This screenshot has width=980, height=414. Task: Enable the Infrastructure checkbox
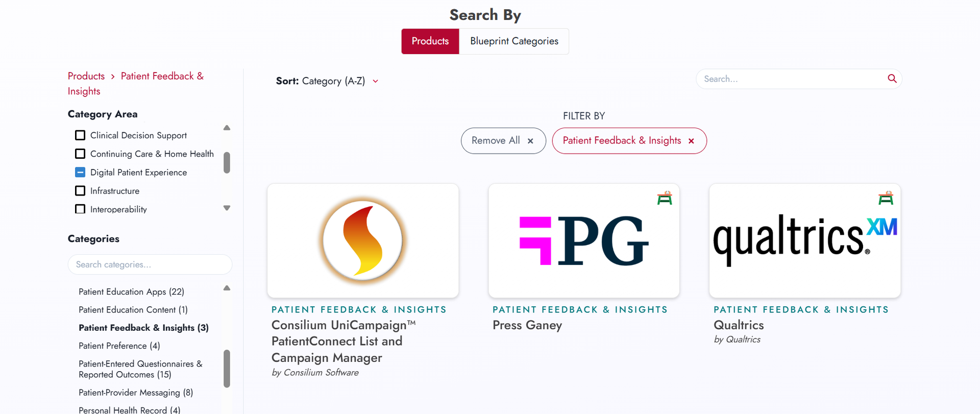click(x=80, y=191)
